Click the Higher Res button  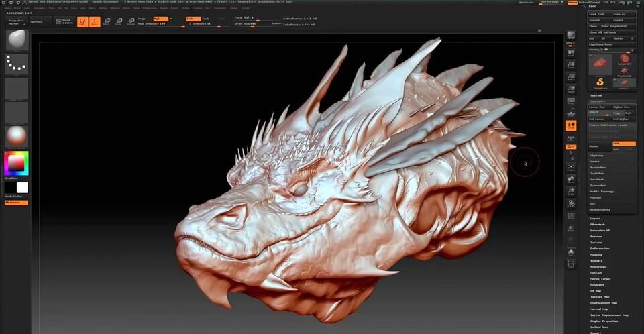pos(624,107)
